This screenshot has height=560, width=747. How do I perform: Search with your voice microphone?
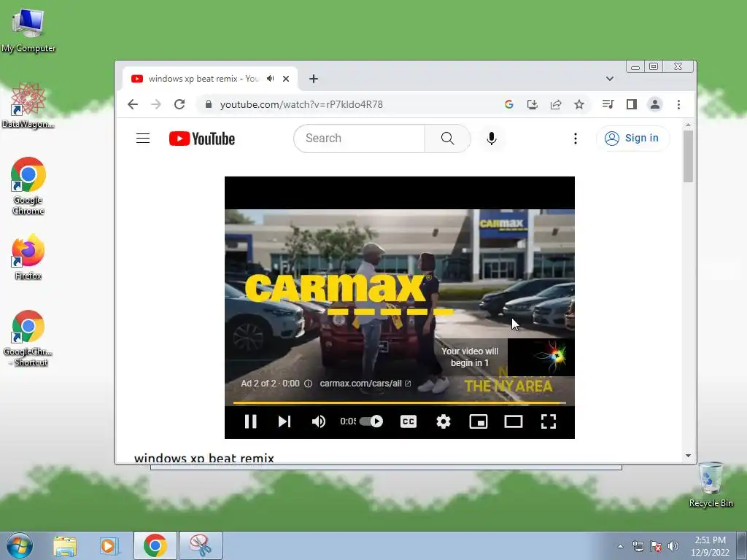point(492,139)
